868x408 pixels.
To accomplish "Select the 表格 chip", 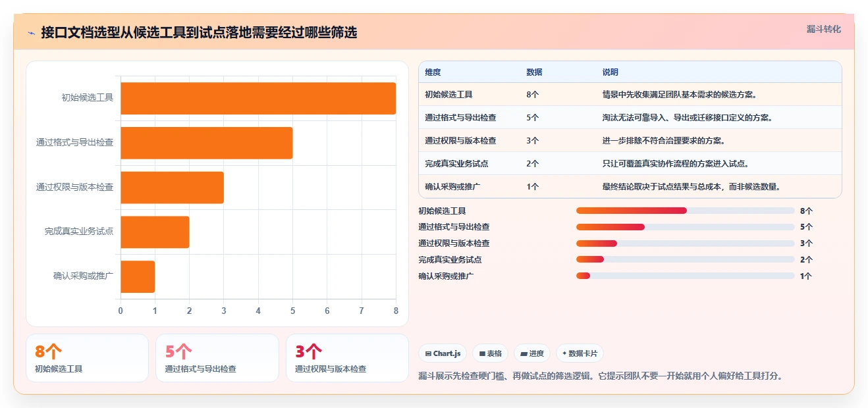I will [490, 353].
